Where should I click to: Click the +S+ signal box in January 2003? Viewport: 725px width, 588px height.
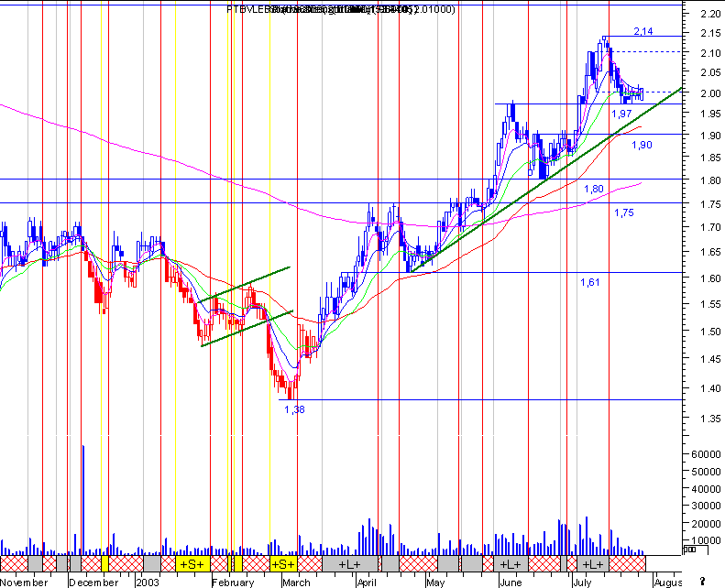pos(192,564)
